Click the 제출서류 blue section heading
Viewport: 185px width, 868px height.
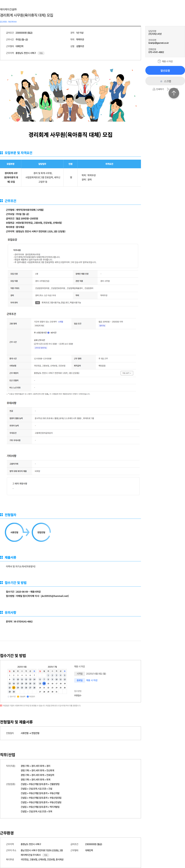[10, 557]
